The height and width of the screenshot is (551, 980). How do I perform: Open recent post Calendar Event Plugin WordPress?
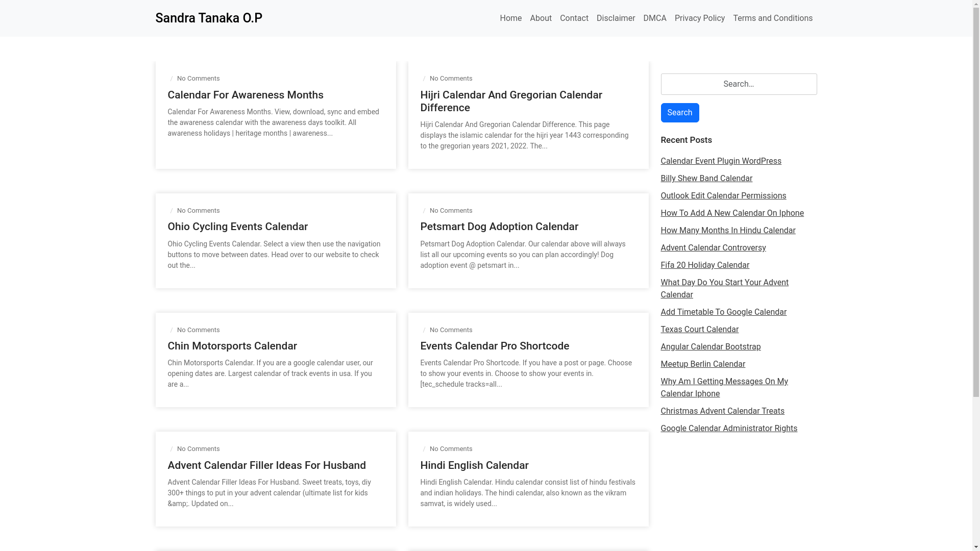[x=720, y=161]
